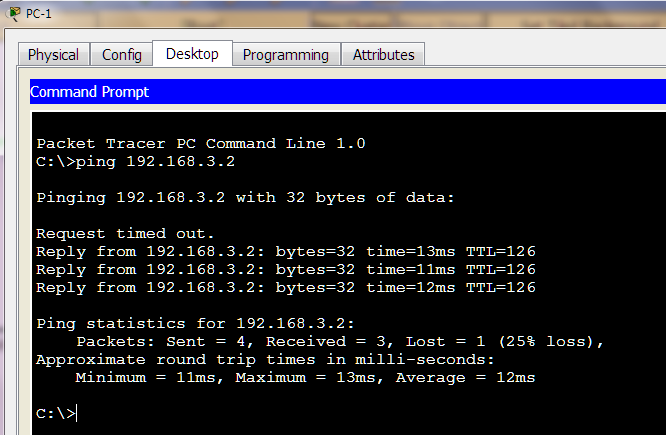Go to the Programming tab
666x435 pixels.
tap(286, 54)
